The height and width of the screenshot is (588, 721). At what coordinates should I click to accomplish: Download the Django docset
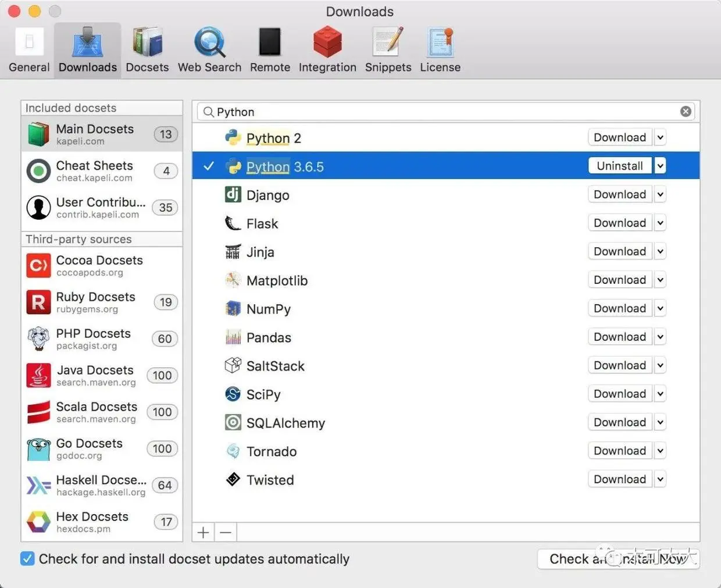point(620,194)
